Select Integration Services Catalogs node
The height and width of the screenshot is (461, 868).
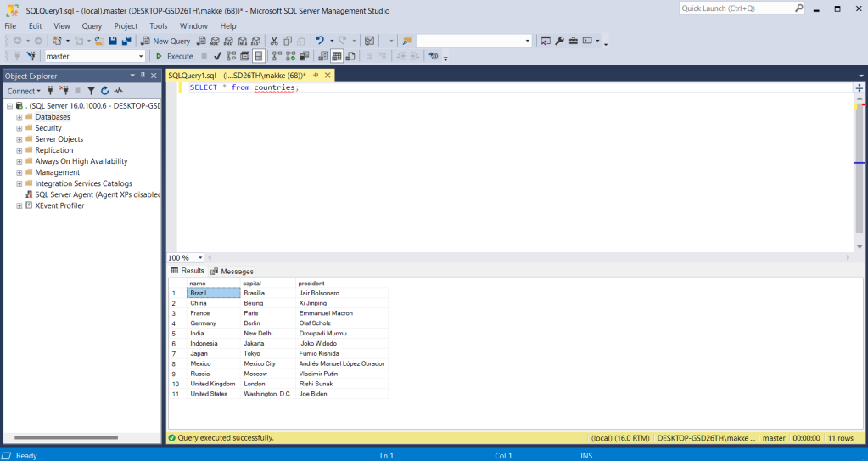(x=84, y=183)
